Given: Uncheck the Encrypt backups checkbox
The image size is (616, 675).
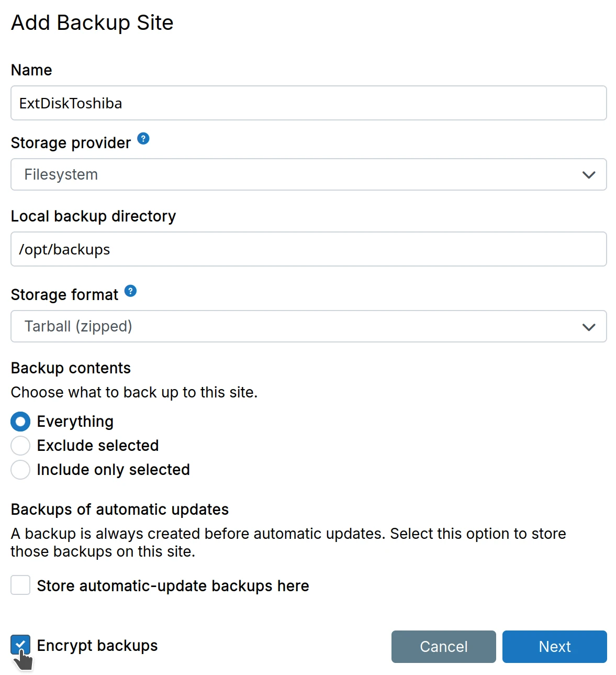Looking at the screenshot, I should 20,645.
